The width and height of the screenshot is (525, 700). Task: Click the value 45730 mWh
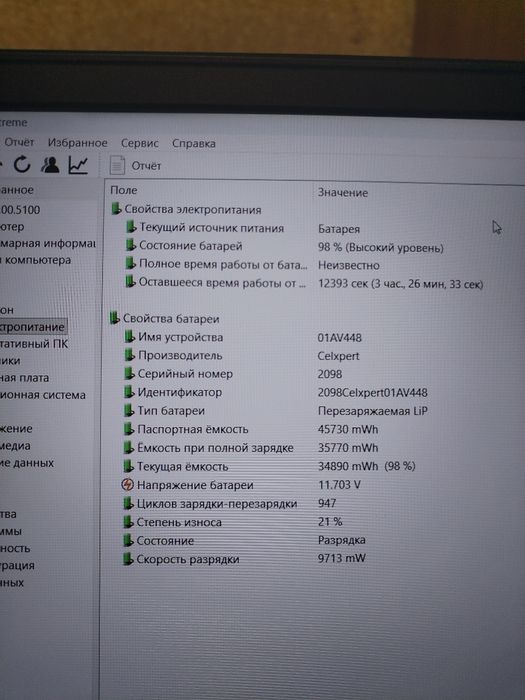click(348, 429)
